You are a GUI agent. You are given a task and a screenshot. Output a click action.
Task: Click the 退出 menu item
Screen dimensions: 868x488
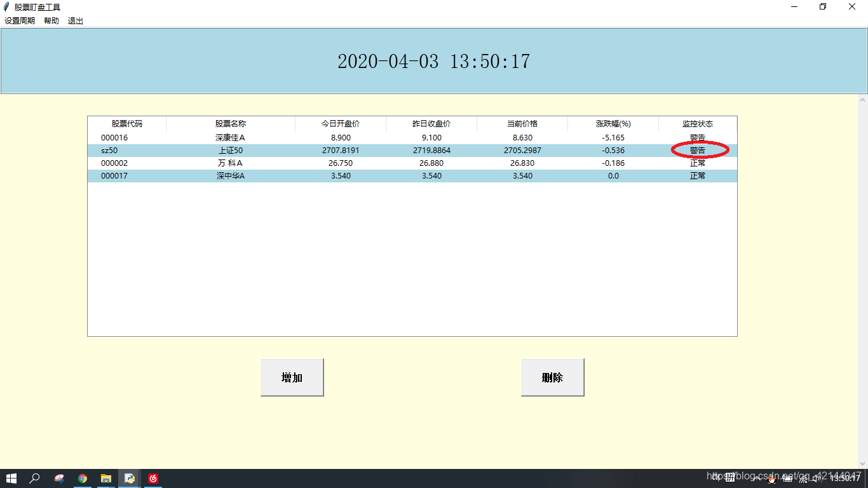[76, 21]
